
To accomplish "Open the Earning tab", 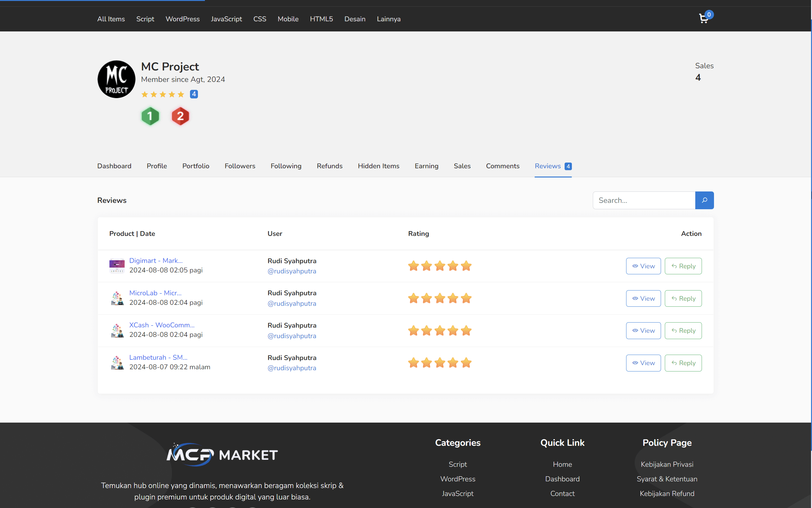I will 427,166.
